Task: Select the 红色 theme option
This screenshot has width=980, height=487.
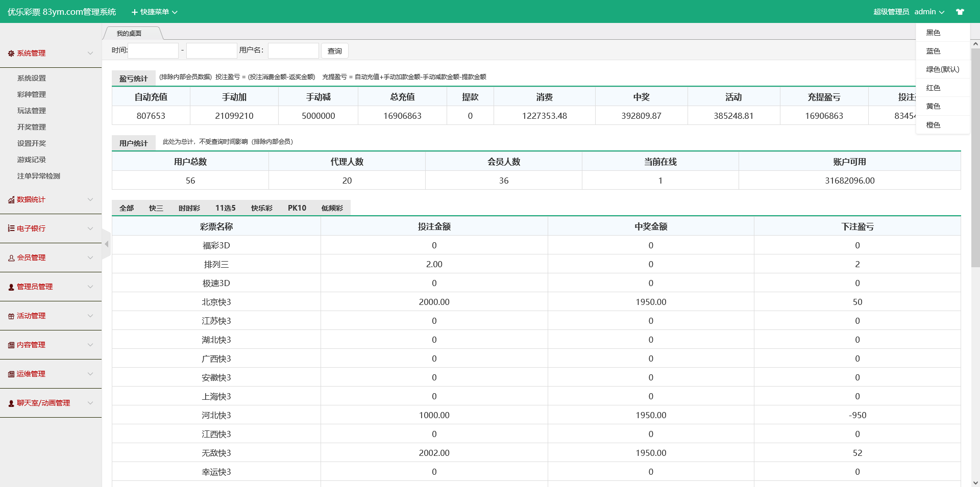Action: coord(943,88)
